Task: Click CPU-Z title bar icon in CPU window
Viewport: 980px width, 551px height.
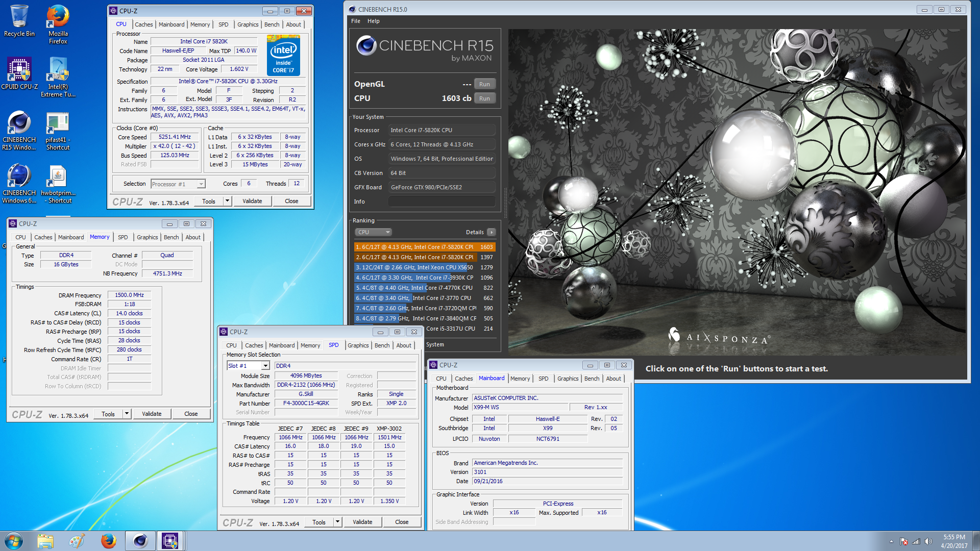Action: pos(113,11)
